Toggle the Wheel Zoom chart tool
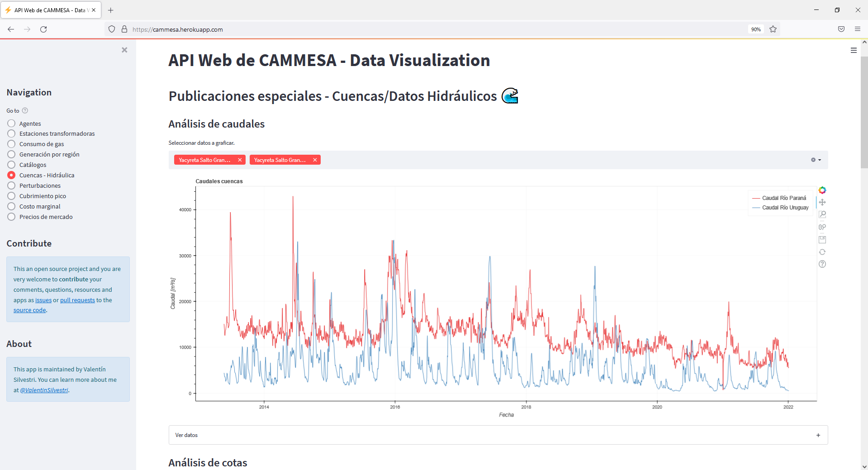The height and width of the screenshot is (470, 868). point(822,227)
